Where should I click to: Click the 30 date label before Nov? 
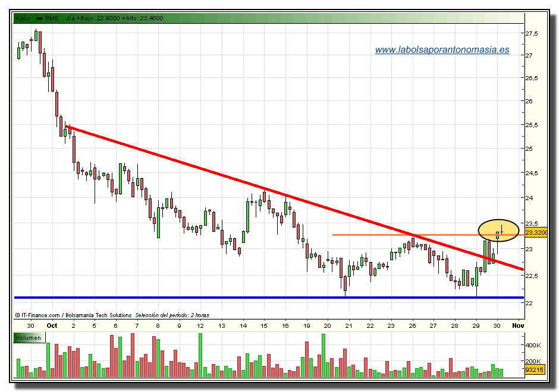pyautogui.click(x=497, y=325)
